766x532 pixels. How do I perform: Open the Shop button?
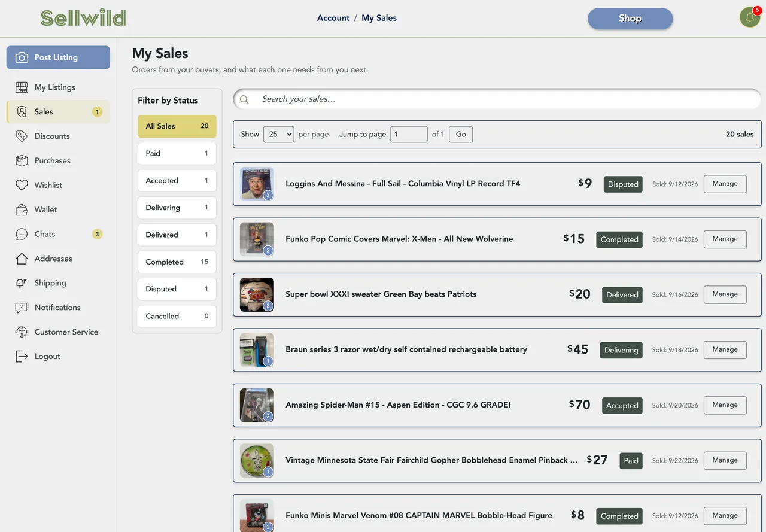(630, 19)
